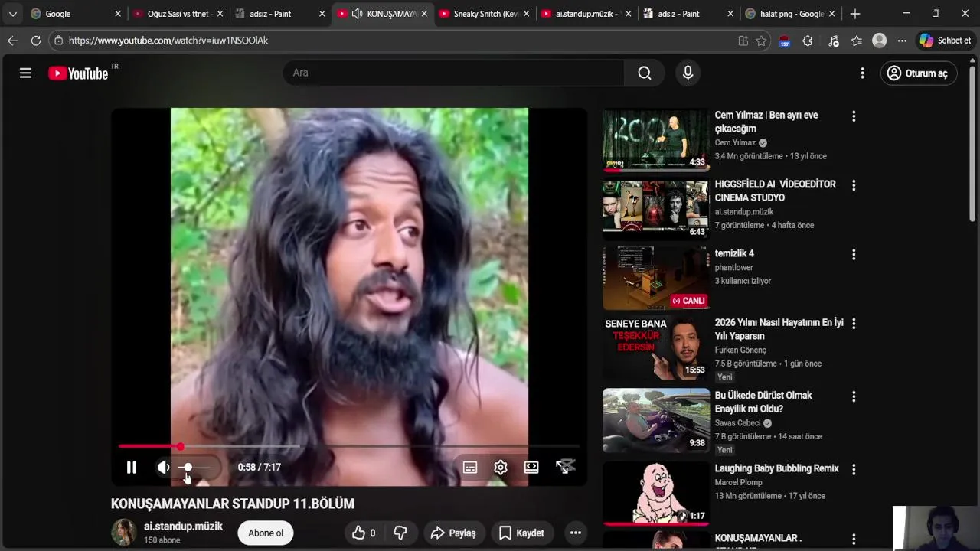Screen dimensions: 980x551
Task: Click the URL in address bar
Action: [x=168, y=41]
